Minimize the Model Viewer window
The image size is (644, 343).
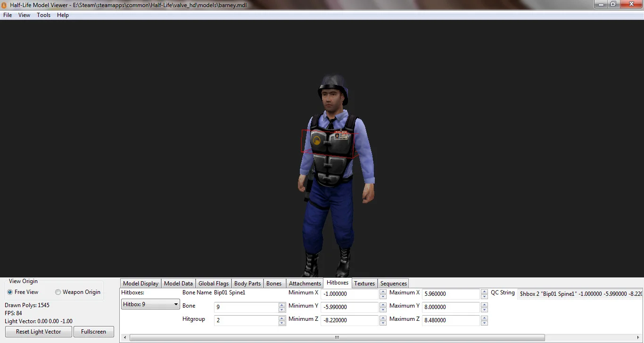tap(600, 4)
